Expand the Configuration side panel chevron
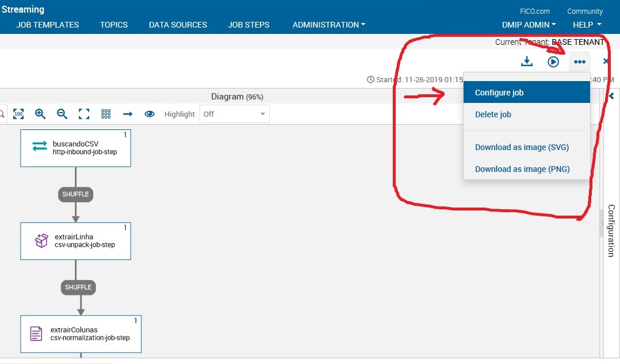Viewport: 620px width, 364px height. (x=611, y=96)
